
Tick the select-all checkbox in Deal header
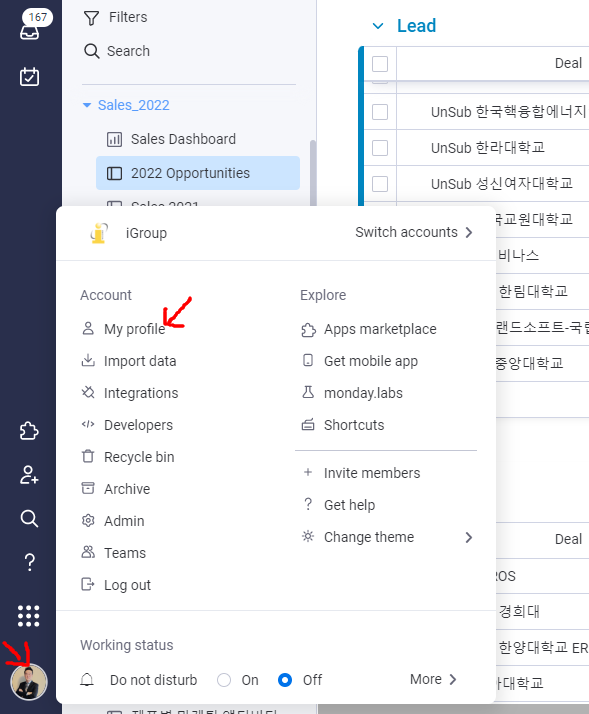point(380,64)
